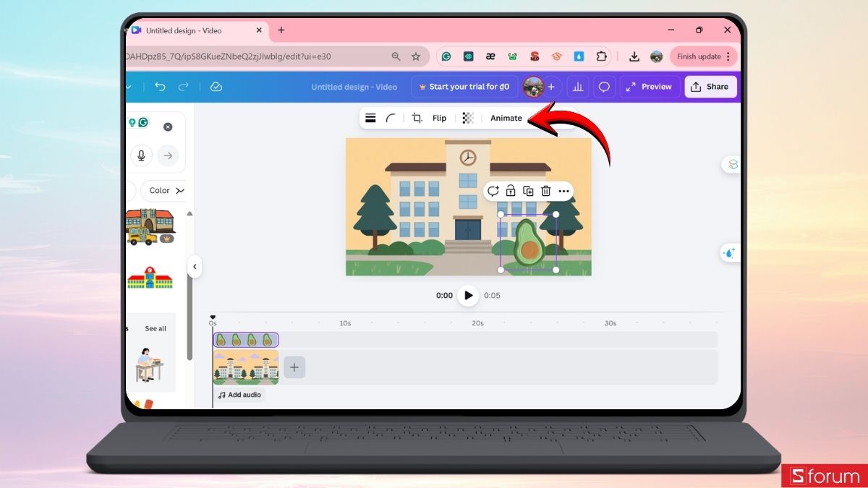Select the Crop tool icon

click(417, 118)
